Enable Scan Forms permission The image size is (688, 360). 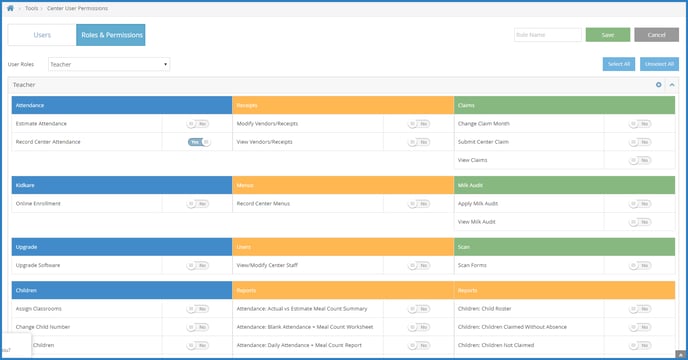(640, 265)
